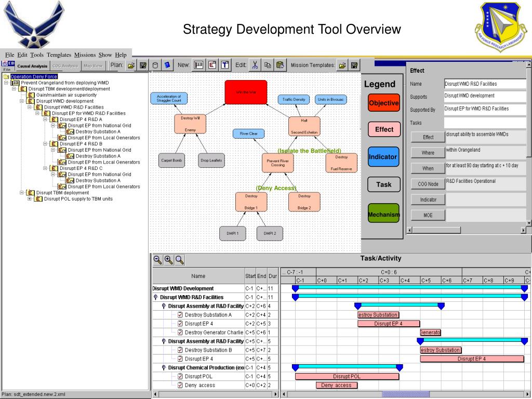Click effect icon beside Gain/maintain air superiority

[31, 95]
